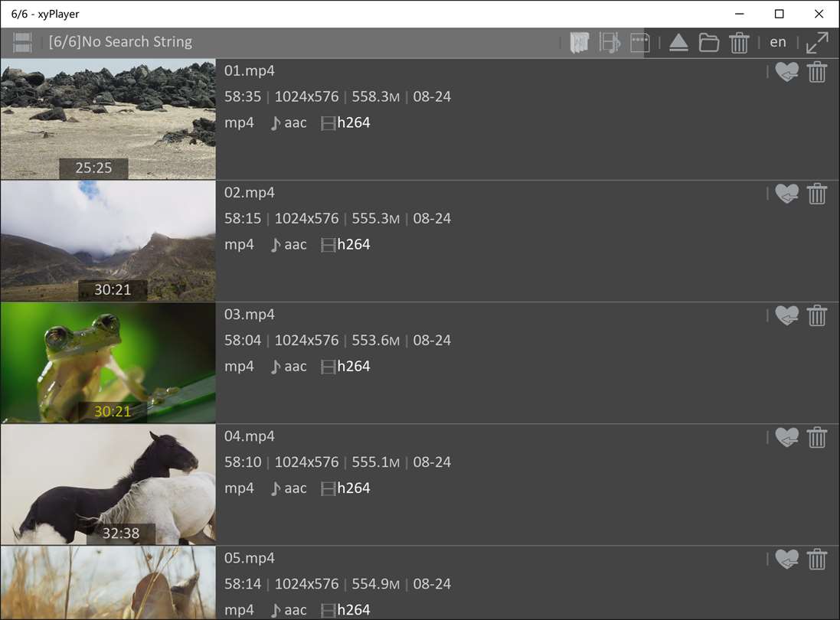Enter fullscreen with the diagonal arrows icon

point(817,42)
